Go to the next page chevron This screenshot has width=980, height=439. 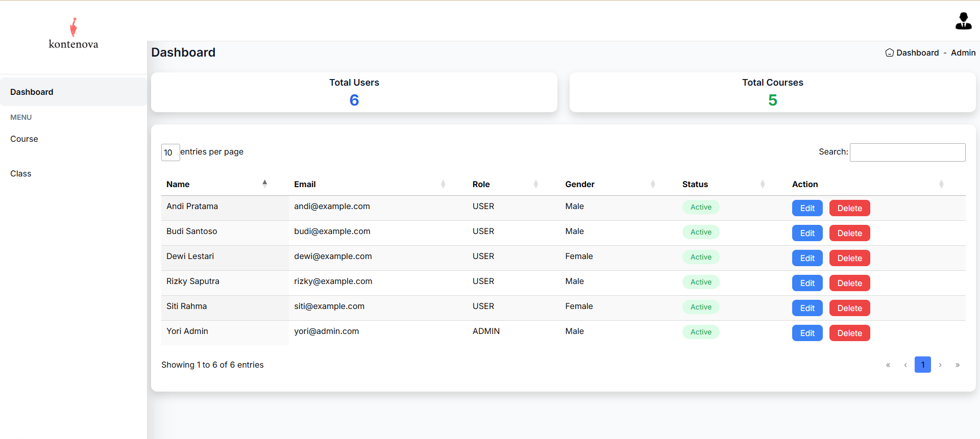(940, 365)
